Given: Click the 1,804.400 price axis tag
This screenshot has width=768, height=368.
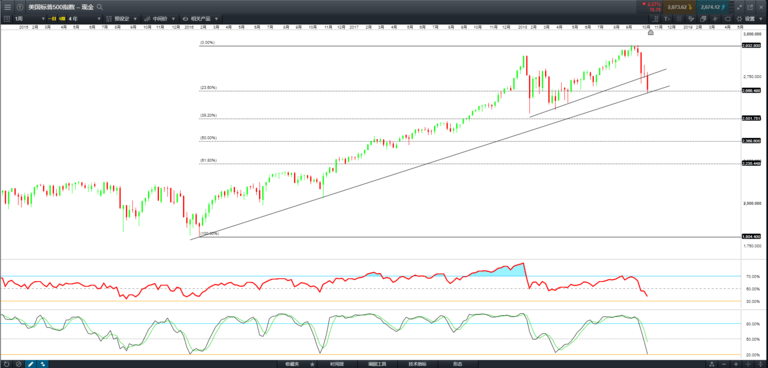Looking at the screenshot, I should point(751,237).
